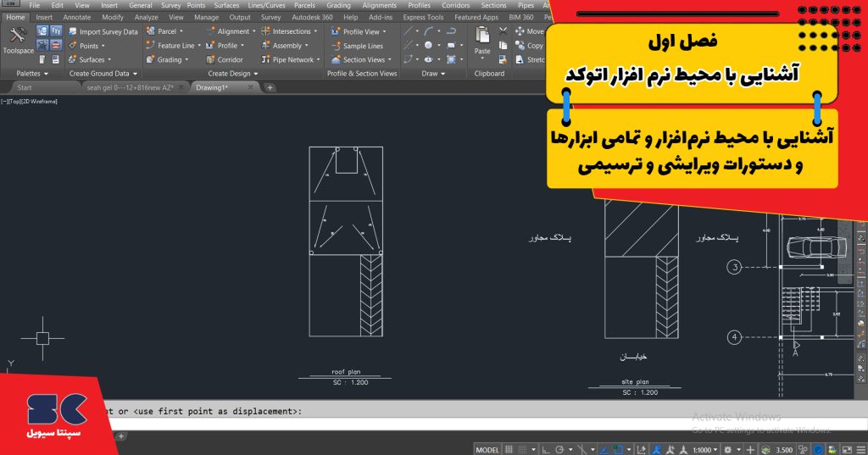
Task: Click the 2D Wireframe visual style label
Action: (39, 102)
